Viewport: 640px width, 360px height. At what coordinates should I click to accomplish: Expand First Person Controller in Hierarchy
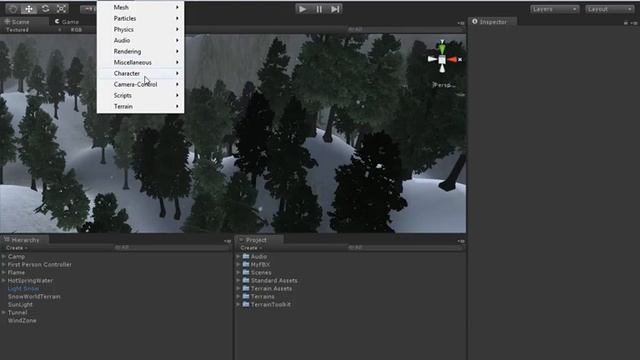pos(4,264)
